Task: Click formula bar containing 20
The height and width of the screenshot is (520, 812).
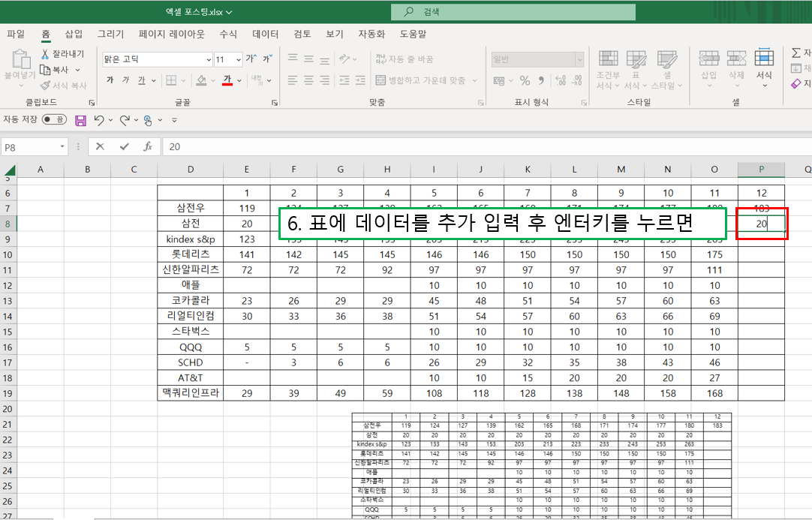Action: (x=487, y=147)
